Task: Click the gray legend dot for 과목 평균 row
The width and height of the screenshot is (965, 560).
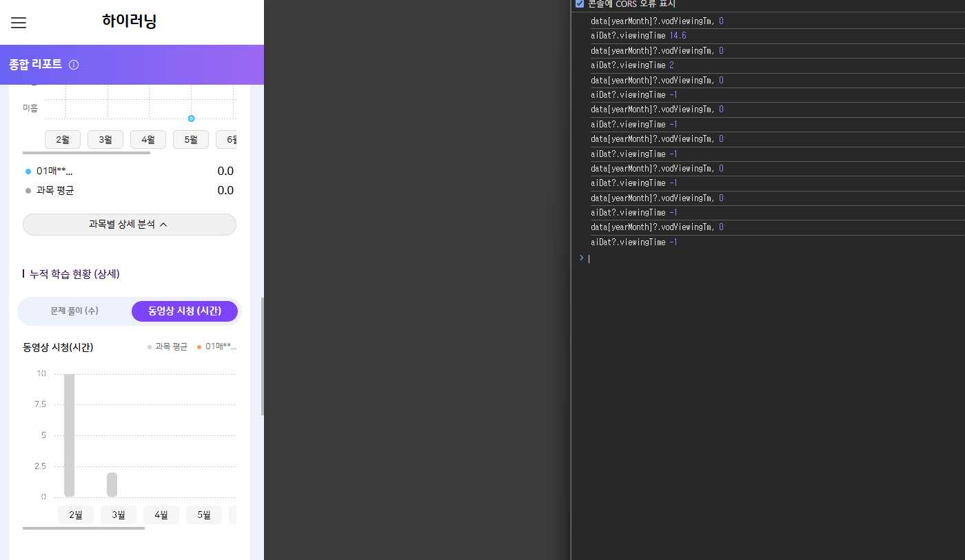Action: click(28, 191)
